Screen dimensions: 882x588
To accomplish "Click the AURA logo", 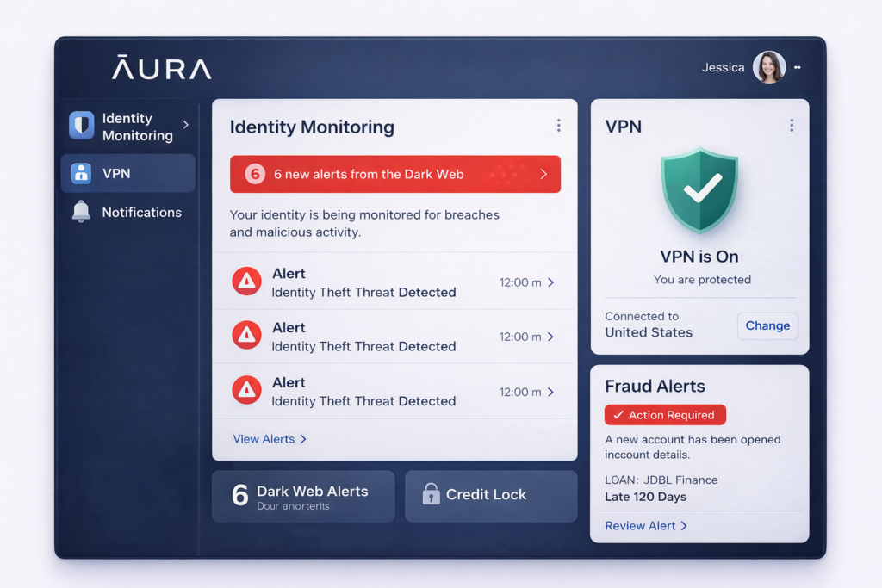I will pos(161,69).
